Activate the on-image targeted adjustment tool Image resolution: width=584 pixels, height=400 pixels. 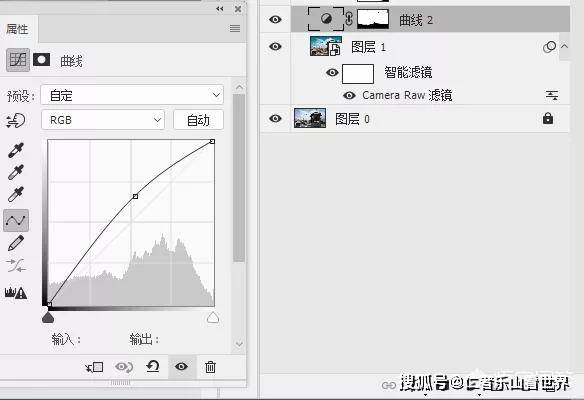16,121
